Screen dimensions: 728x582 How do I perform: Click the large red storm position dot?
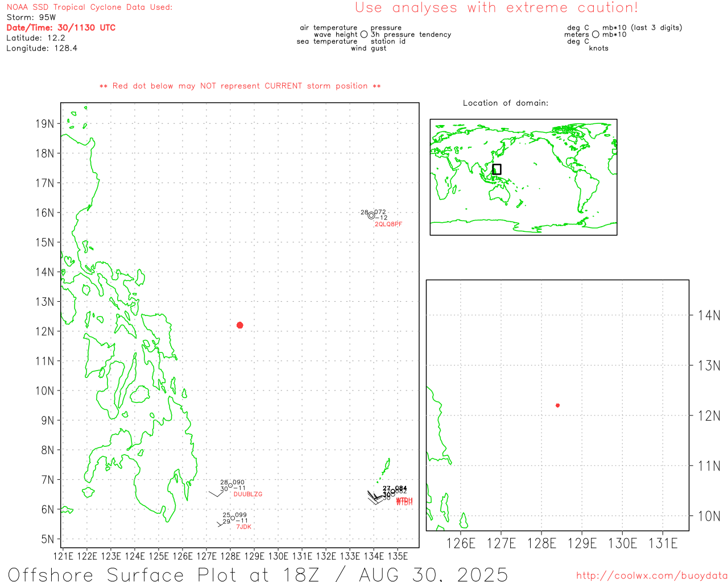click(x=239, y=325)
